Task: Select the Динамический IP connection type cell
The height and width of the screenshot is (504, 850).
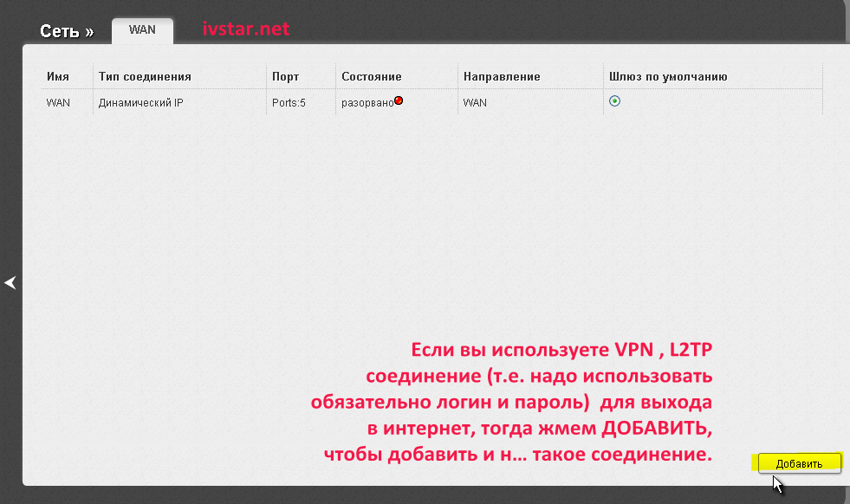Action: click(141, 102)
